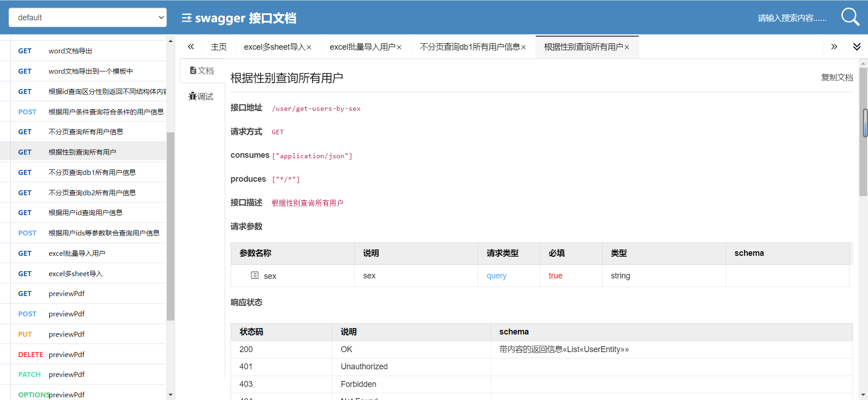Click the sidebar scrollbar thumb
868x400 pixels.
point(170,226)
